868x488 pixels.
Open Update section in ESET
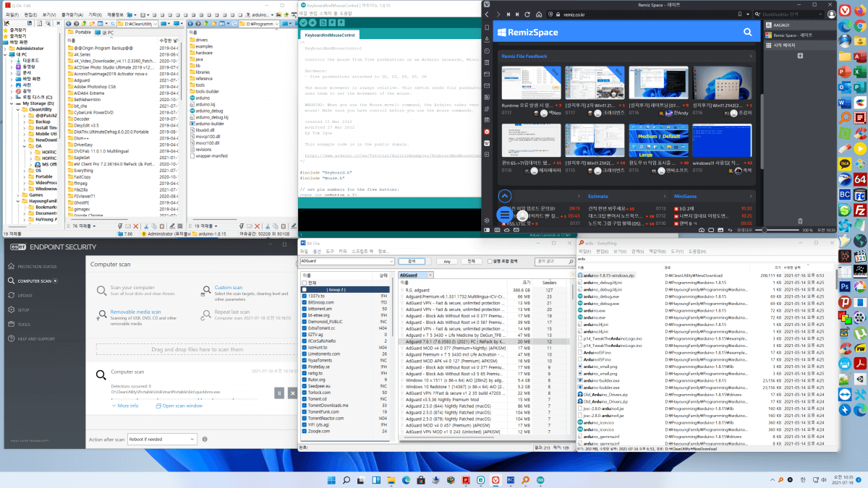pyautogui.click(x=20, y=295)
